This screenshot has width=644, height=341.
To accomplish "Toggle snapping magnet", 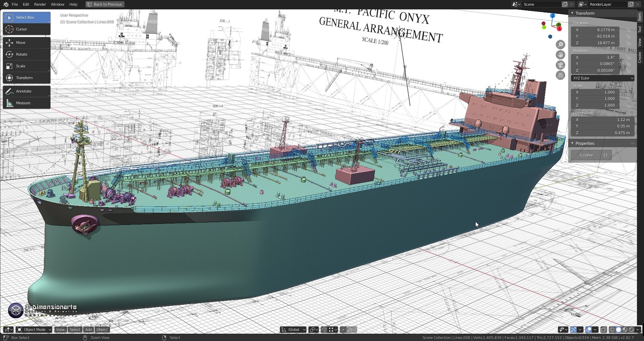I will 324,329.
